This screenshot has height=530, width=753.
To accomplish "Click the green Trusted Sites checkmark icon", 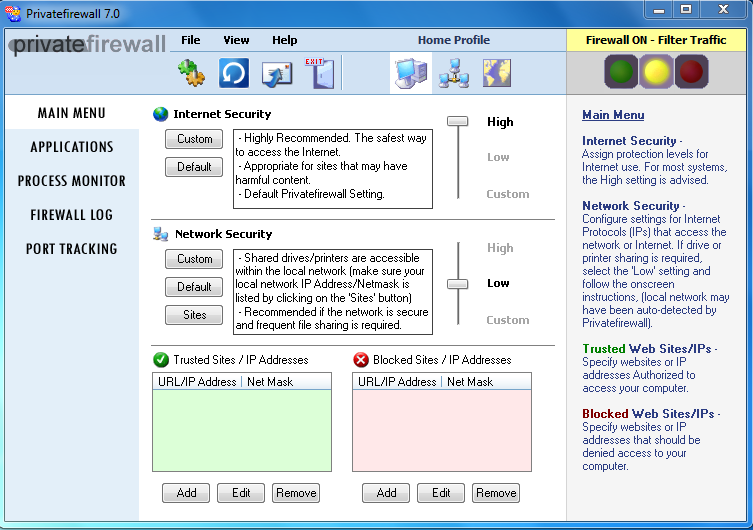I will [x=161, y=360].
